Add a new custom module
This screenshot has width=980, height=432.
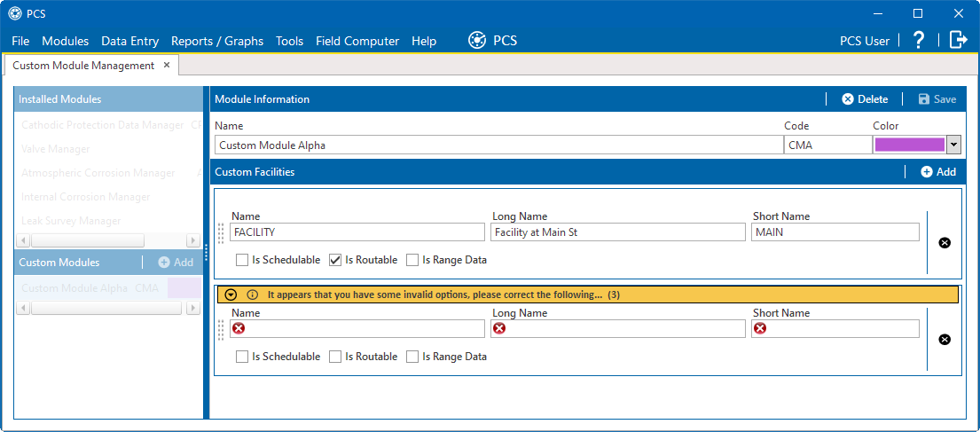pyautogui.click(x=176, y=262)
